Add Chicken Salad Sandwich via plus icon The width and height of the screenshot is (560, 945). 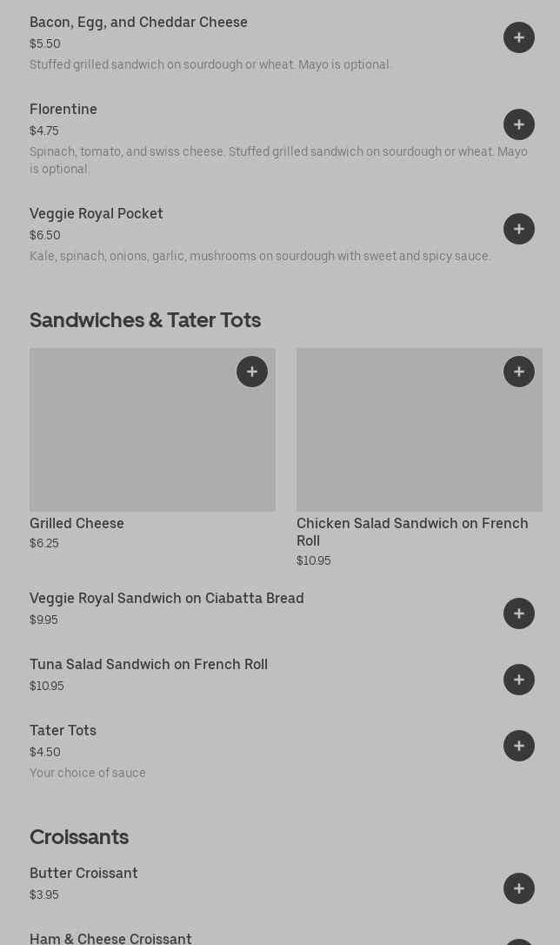tap(518, 372)
